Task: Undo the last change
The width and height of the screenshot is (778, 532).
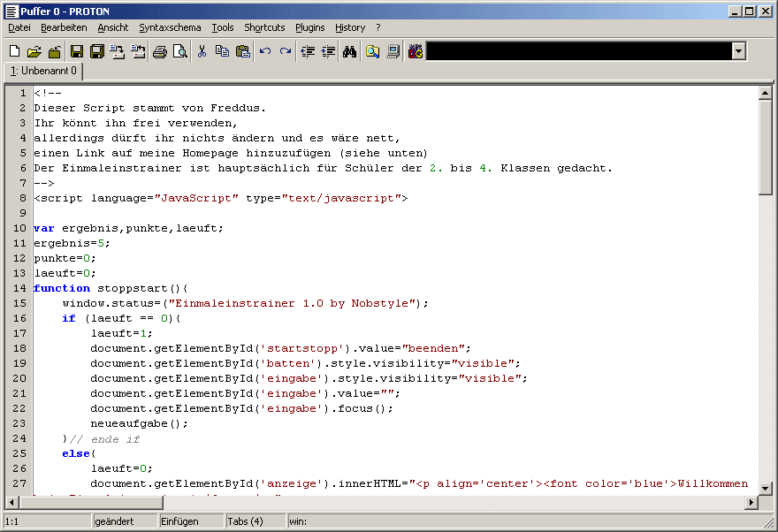Action: click(x=265, y=52)
